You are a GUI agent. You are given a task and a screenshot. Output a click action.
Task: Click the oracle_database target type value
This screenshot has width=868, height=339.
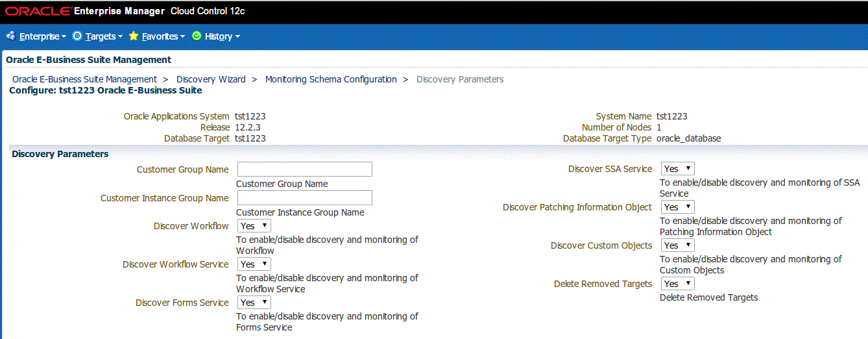click(688, 138)
